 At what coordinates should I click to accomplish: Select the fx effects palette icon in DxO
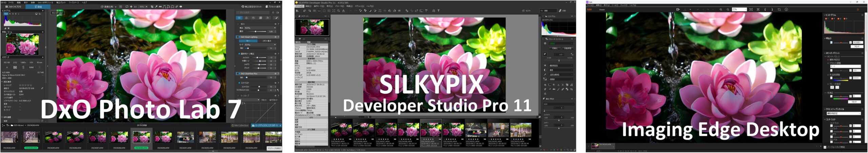(267, 18)
